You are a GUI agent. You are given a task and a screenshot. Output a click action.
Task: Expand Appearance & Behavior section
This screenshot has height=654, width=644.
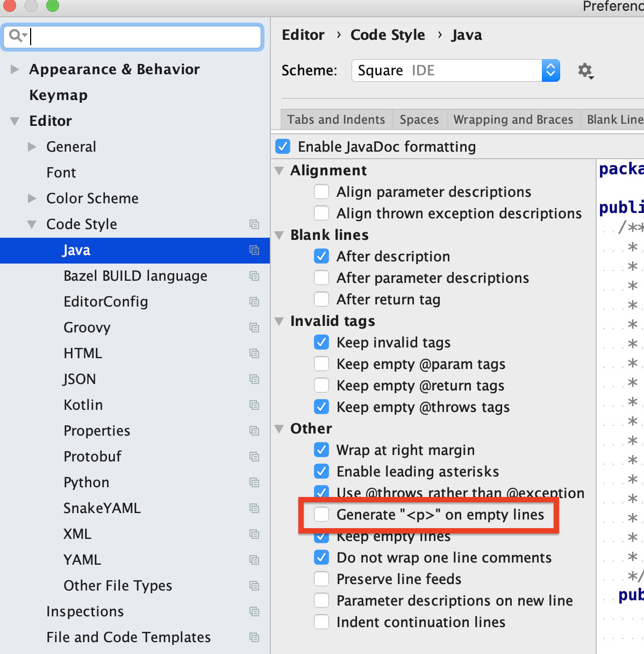click(x=15, y=69)
